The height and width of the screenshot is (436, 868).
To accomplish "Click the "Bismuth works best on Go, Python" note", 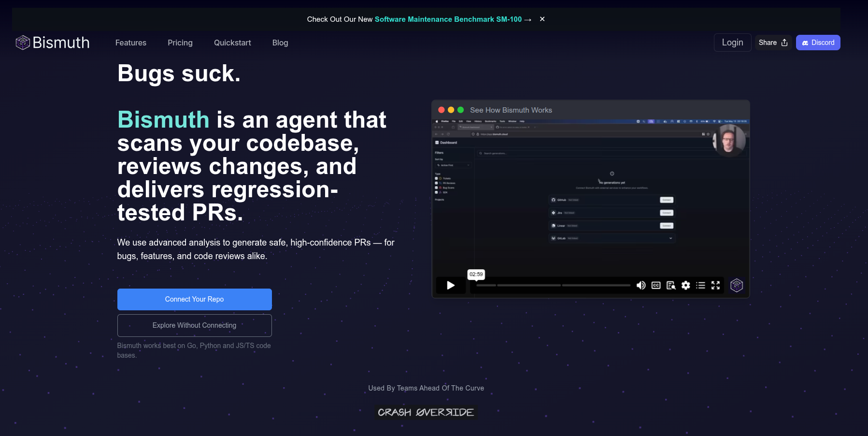I will [194, 350].
